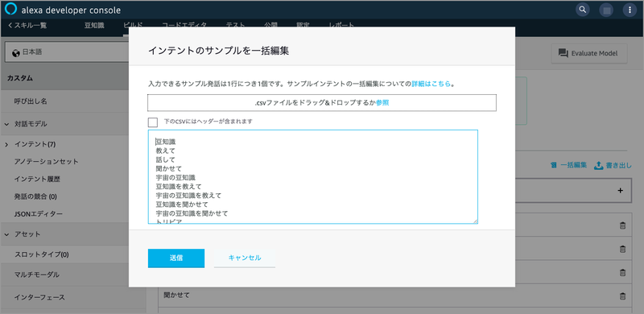The height and width of the screenshot is (314, 644).
Task: Open the search magnifier icon in header
Action: [582, 10]
